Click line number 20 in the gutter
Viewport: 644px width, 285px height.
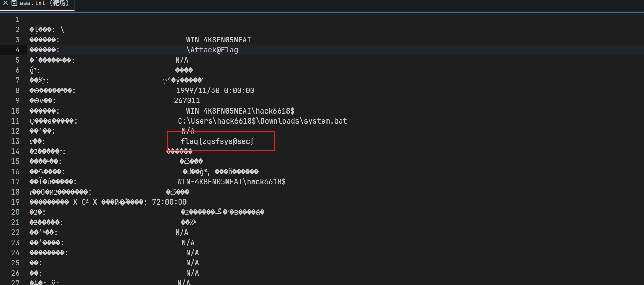[x=15, y=212]
